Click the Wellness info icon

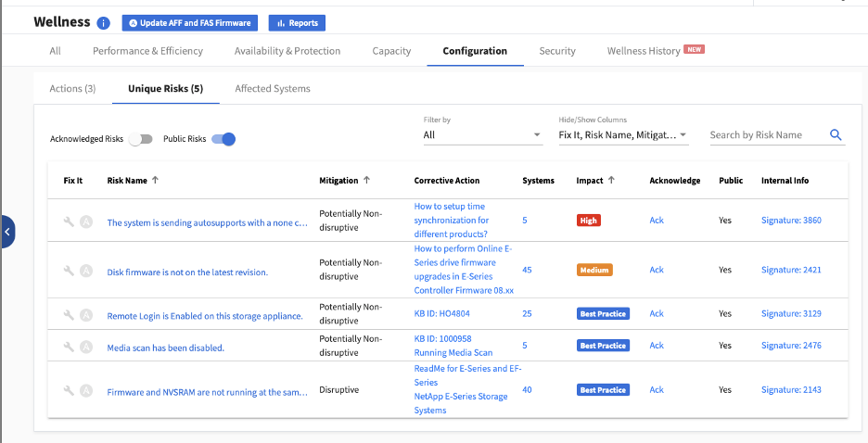[x=103, y=23]
